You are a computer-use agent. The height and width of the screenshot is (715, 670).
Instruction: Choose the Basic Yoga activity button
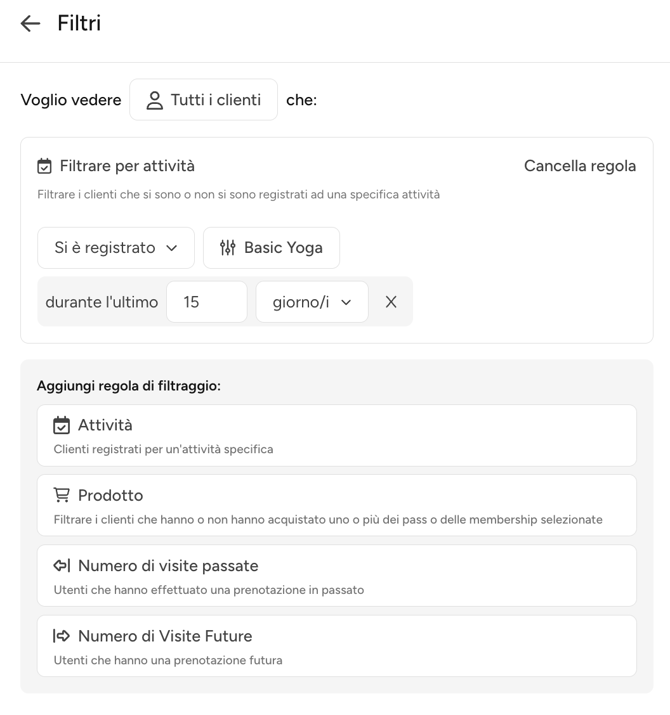pyautogui.click(x=271, y=248)
